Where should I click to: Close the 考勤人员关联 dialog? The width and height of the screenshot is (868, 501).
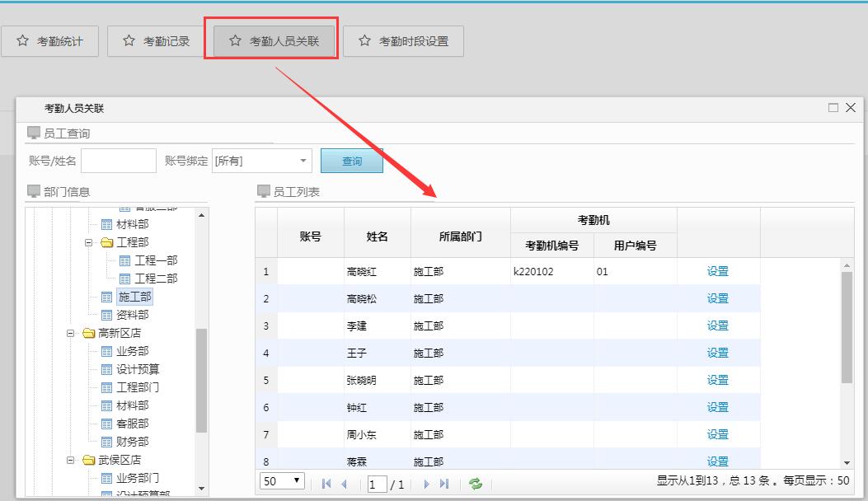(x=851, y=108)
